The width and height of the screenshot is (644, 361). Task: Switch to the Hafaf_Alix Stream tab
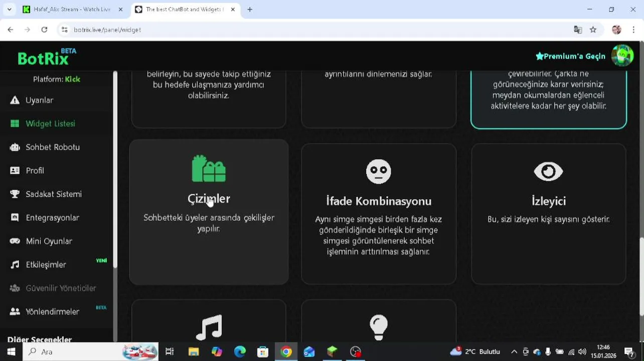[x=72, y=9]
